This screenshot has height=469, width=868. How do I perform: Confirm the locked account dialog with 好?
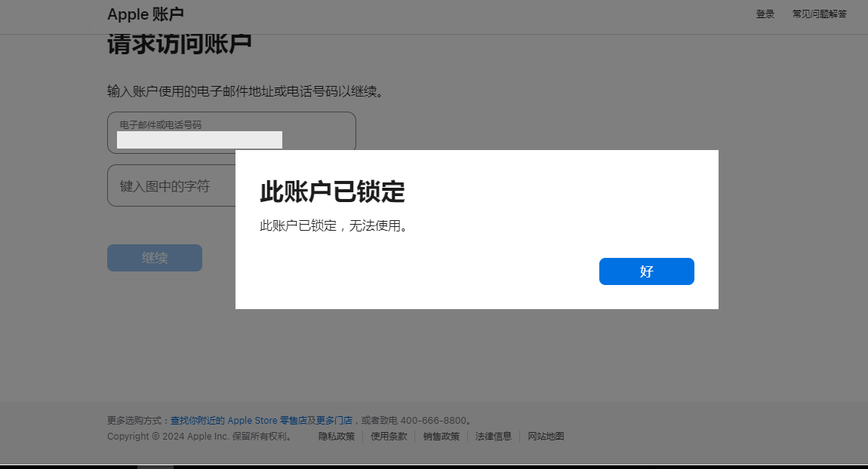coord(646,271)
